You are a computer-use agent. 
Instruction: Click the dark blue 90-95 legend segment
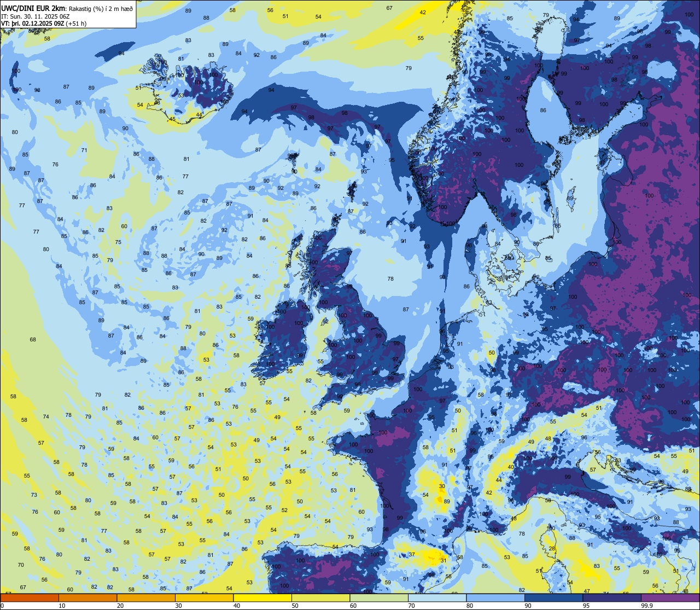click(553, 597)
